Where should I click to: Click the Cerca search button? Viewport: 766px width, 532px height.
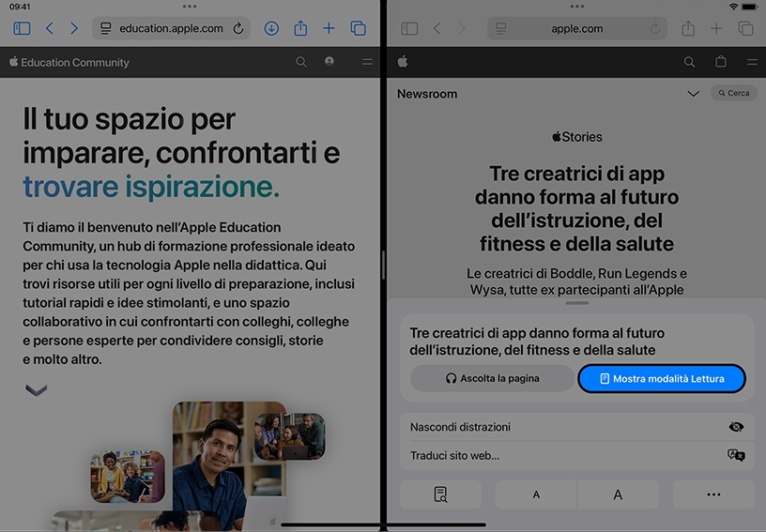(x=734, y=93)
